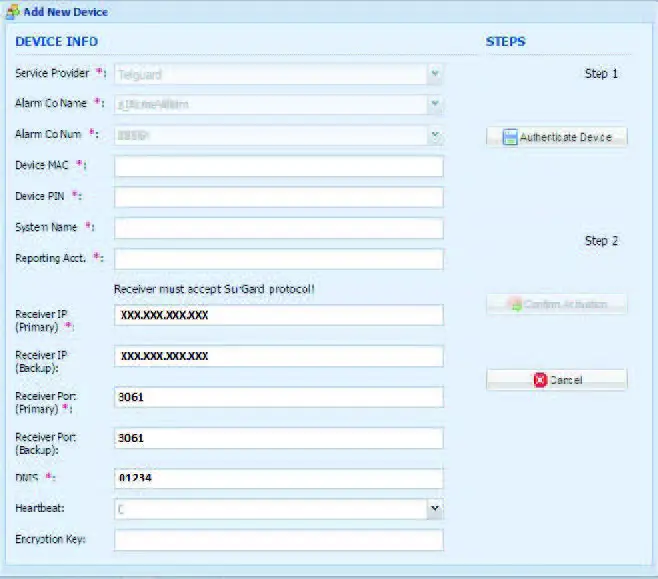This screenshot has height=579, width=658.
Task: Click the Receiver Port (Backup) field
Action: coord(279,438)
